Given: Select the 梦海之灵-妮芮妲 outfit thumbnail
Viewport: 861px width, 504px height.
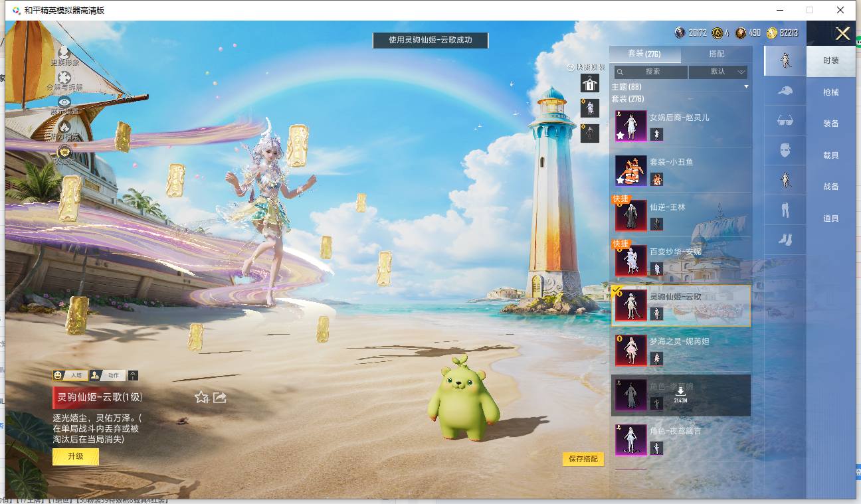Looking at the screenshot, I should point(630,350).
